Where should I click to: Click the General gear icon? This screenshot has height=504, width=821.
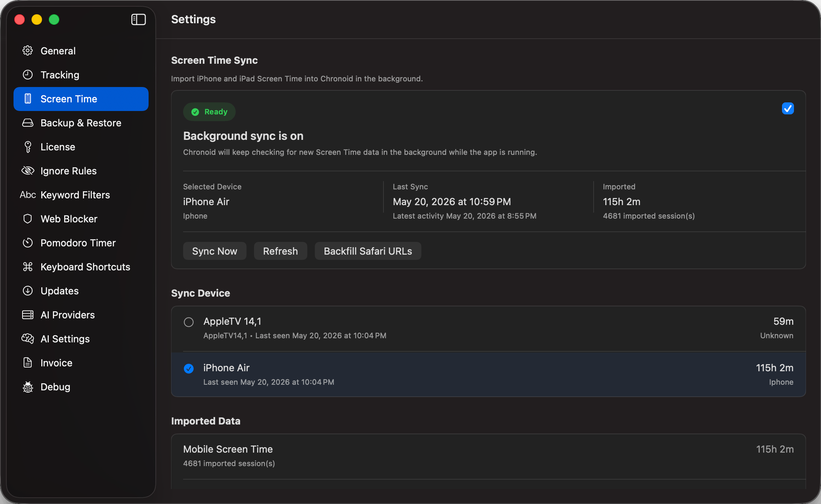[x=28, y=51]
